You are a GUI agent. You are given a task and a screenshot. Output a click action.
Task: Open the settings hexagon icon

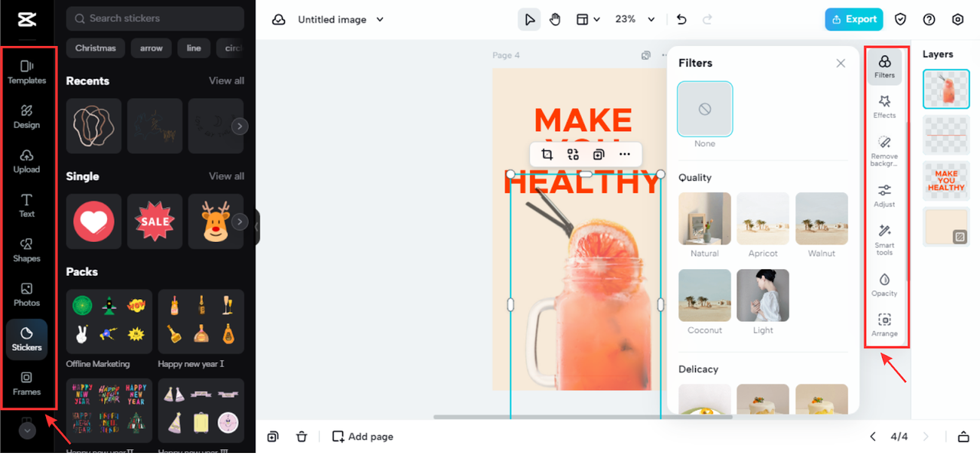coord(958,19)
